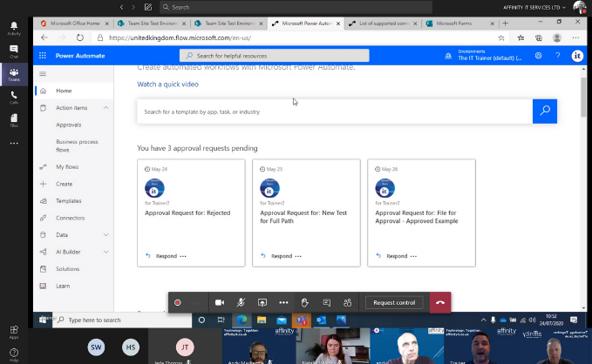The height and width of the screenshot is (364, 592).
Task: Open Solutions in sidebar
Action: 68,268
